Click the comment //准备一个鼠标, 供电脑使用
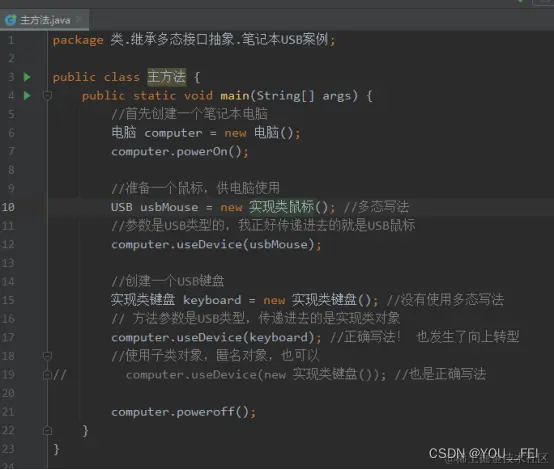 (195, 188)
